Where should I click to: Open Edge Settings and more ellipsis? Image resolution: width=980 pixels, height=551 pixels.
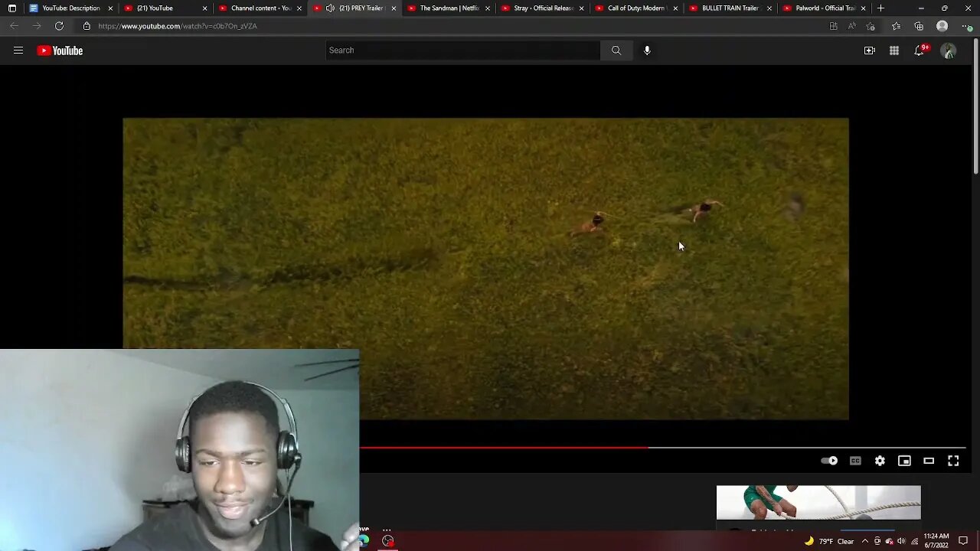point(966,26)
